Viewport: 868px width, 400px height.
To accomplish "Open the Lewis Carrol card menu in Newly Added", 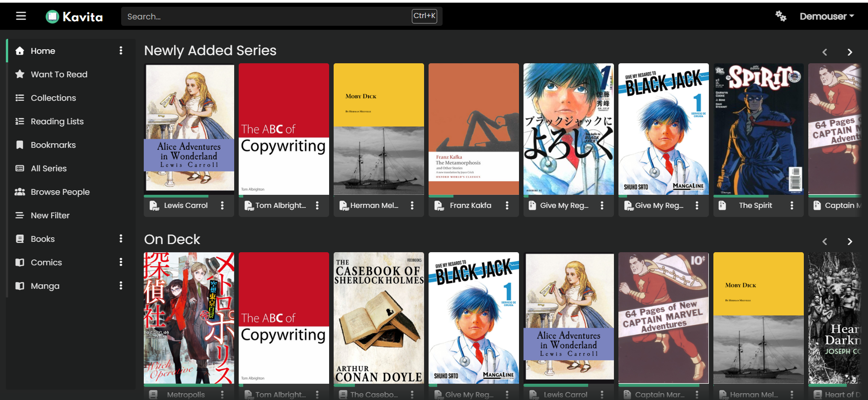I will (222, 206).
